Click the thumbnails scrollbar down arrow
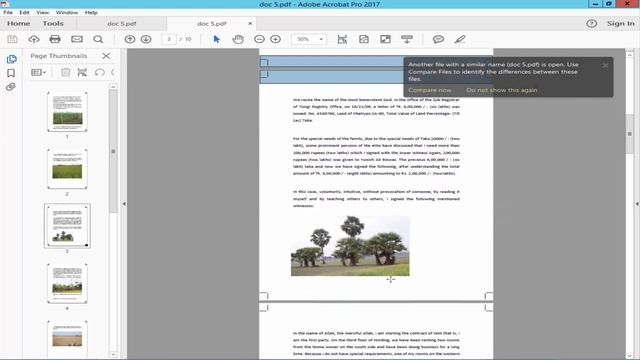The image size is (640, 360). (113, 355)
